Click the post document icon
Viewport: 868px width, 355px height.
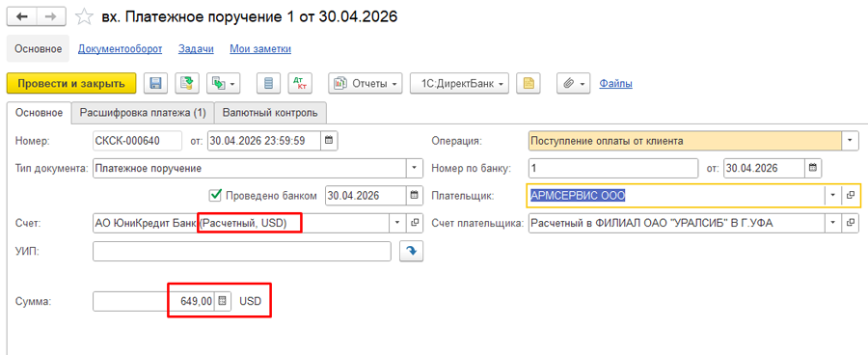[x=187, y=84]
